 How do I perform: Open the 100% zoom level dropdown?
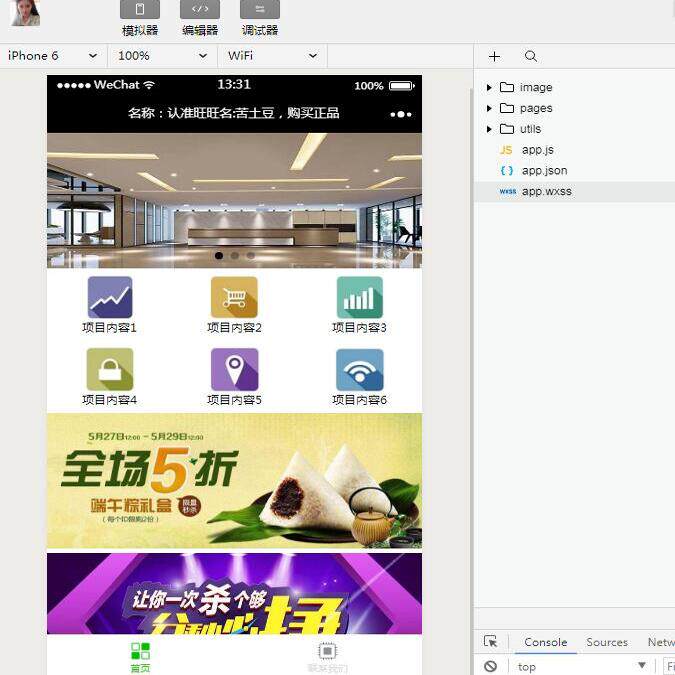pyautogui.click(x=162, y=56)
